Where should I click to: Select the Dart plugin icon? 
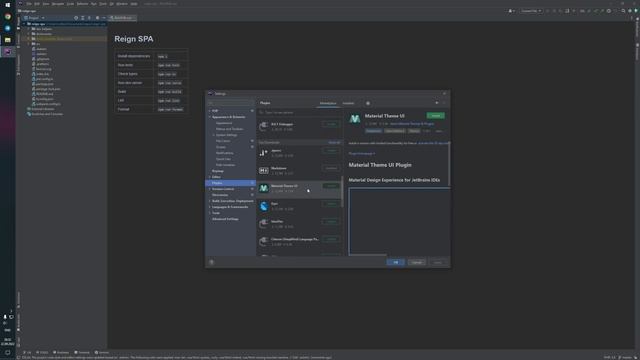coord(264,206)
